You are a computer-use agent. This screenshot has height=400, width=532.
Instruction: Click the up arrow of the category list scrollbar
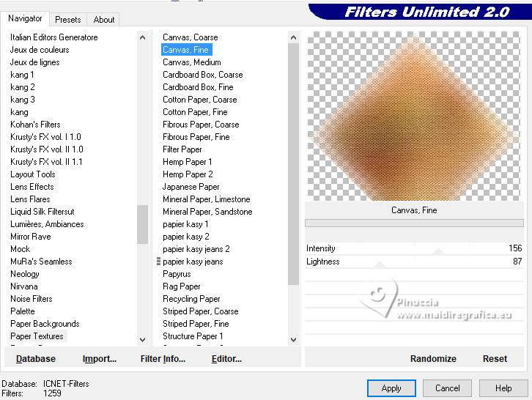tap(142, 37)
